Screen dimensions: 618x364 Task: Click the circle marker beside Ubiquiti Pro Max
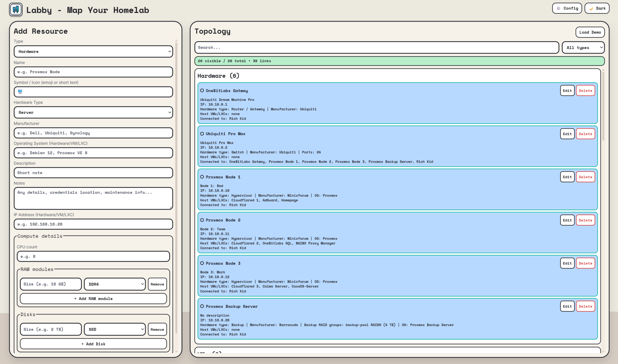coord(202,134)
